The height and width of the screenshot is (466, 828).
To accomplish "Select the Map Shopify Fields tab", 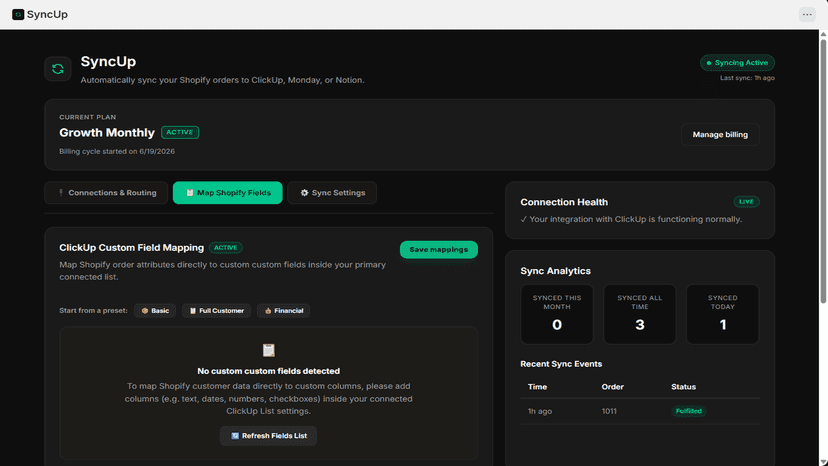I will coord(228,193).
